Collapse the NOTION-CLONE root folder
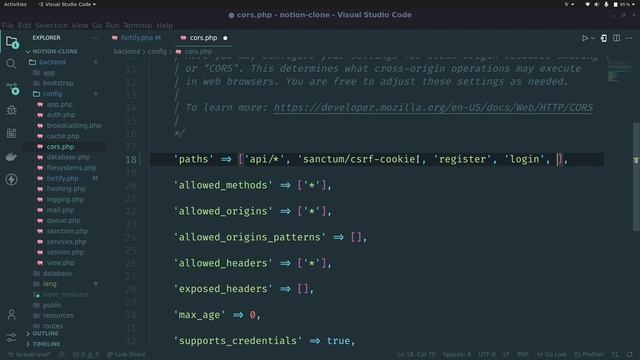640x360 pixels. [55, 51]
